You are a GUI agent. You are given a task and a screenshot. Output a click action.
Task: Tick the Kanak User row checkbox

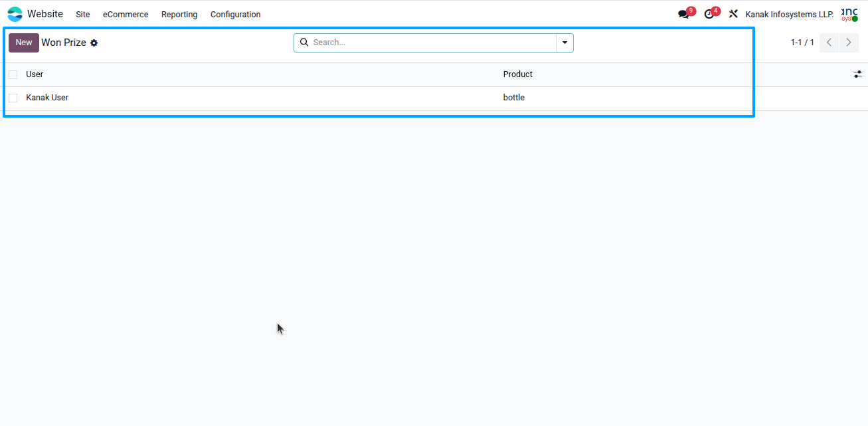pos(13,98)
